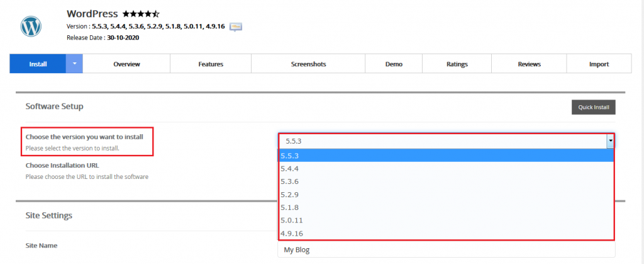The image size is (644, 264).
Task: Click the Site Name field containing My Blog
Action: tap(447, 250)
